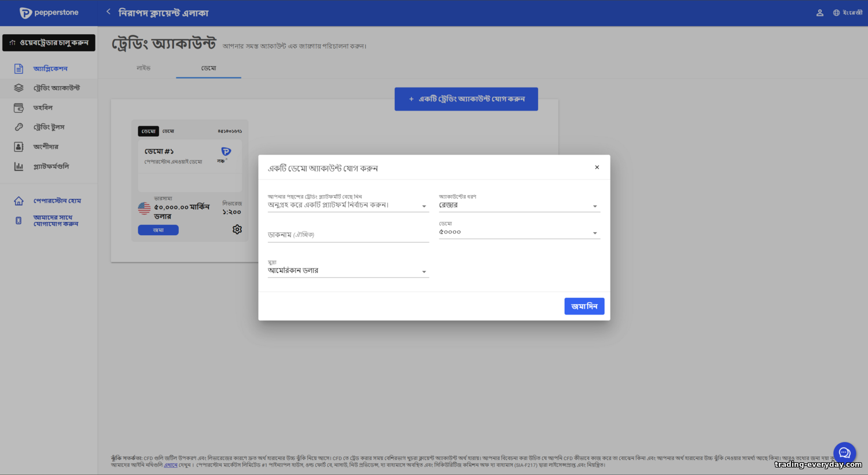Open the আমাদের সাথে যোগাযোগ করুন link

56,221
